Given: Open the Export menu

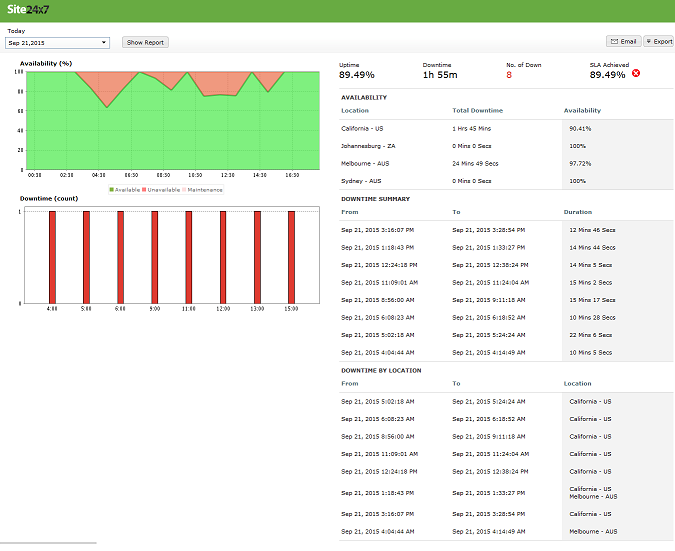Looking at the screenshot, I should pyautogui.click(x=659, y=42).
